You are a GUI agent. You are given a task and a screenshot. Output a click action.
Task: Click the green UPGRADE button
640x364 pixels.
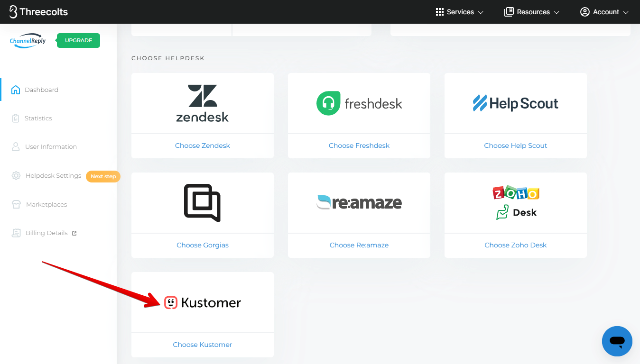coord(78,41)
